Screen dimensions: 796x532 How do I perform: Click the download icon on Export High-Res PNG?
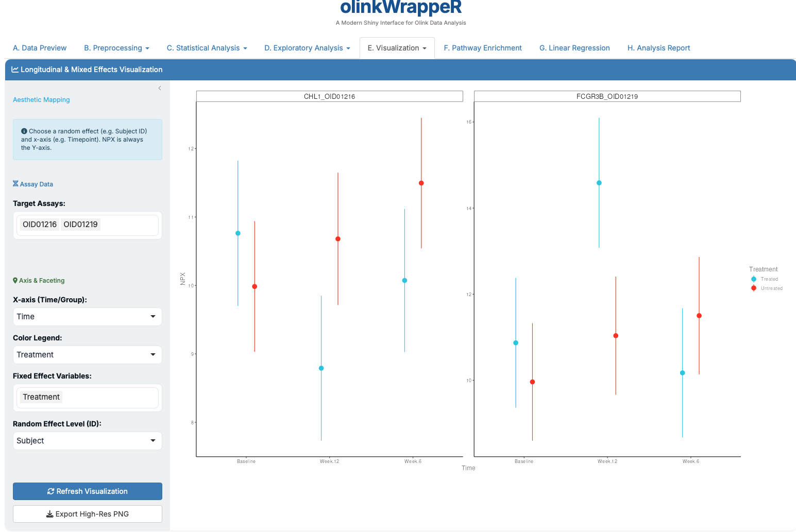pos(49,514)
